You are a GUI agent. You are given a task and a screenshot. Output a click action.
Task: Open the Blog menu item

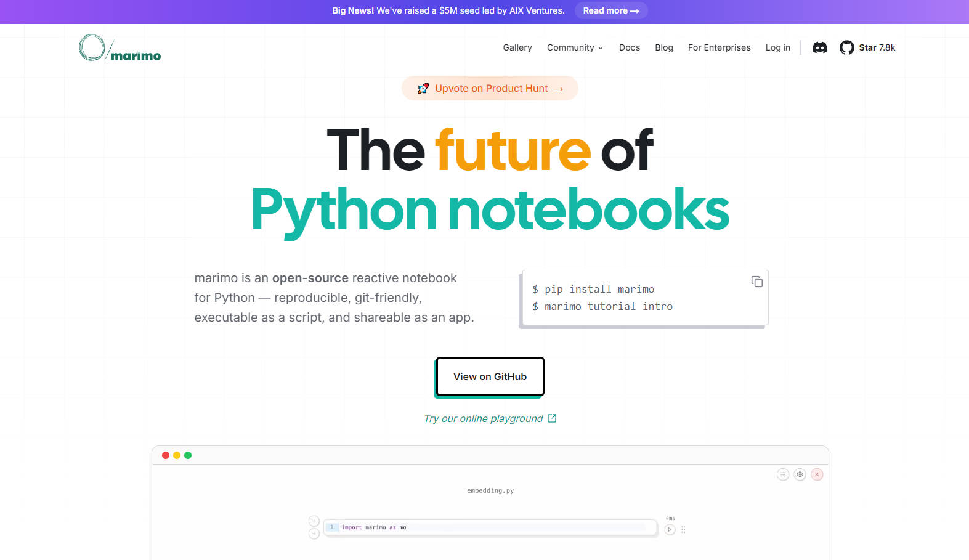[664, 47]
